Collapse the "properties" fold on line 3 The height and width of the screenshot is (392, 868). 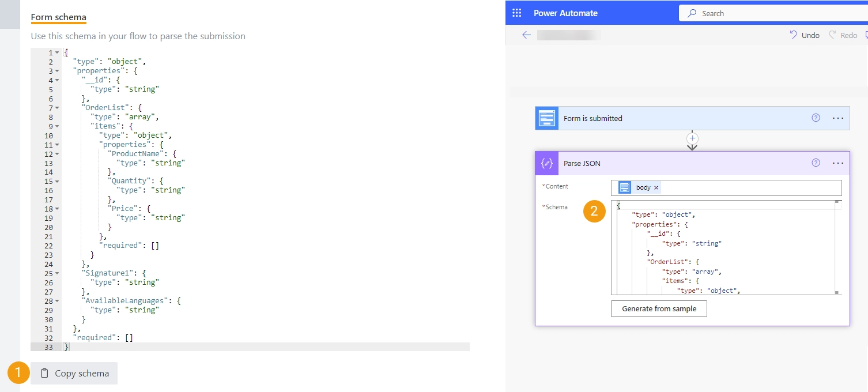(x=57, y=71)
